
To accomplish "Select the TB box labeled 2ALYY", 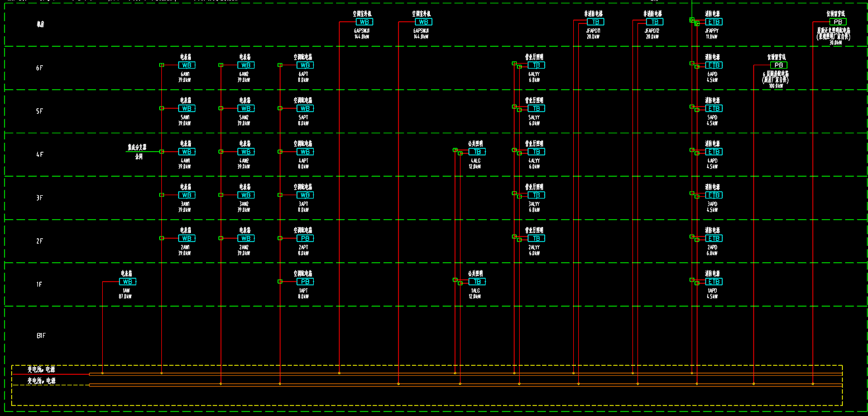I will (x=536, y=238).
